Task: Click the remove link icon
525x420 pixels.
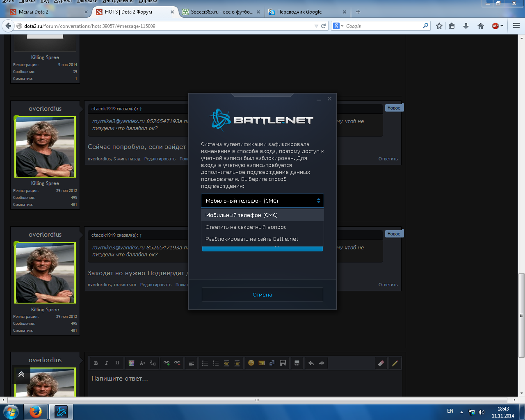Action: pyautogui.click(x=177, y=363)
